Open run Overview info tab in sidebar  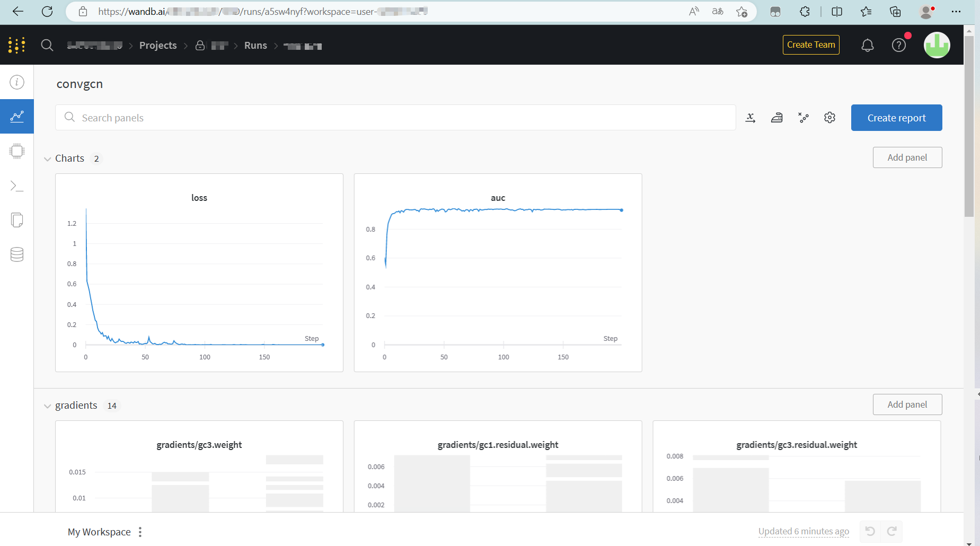(17, 82)
